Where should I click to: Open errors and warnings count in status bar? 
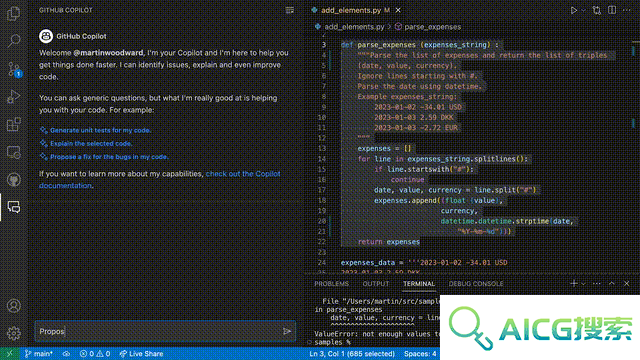click(95, 354)
